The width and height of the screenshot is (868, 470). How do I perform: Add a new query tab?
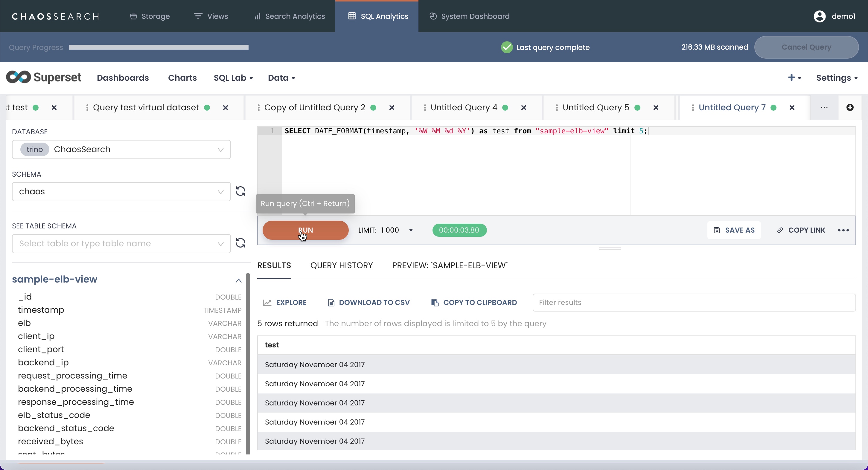coord(850,107)
